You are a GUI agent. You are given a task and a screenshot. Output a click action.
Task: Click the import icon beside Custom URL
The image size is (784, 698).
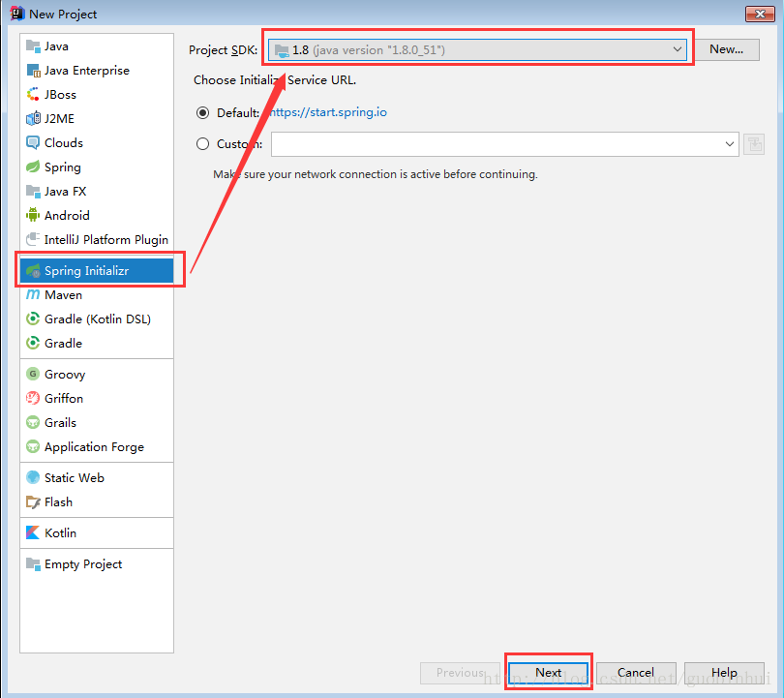coord(753,144)
